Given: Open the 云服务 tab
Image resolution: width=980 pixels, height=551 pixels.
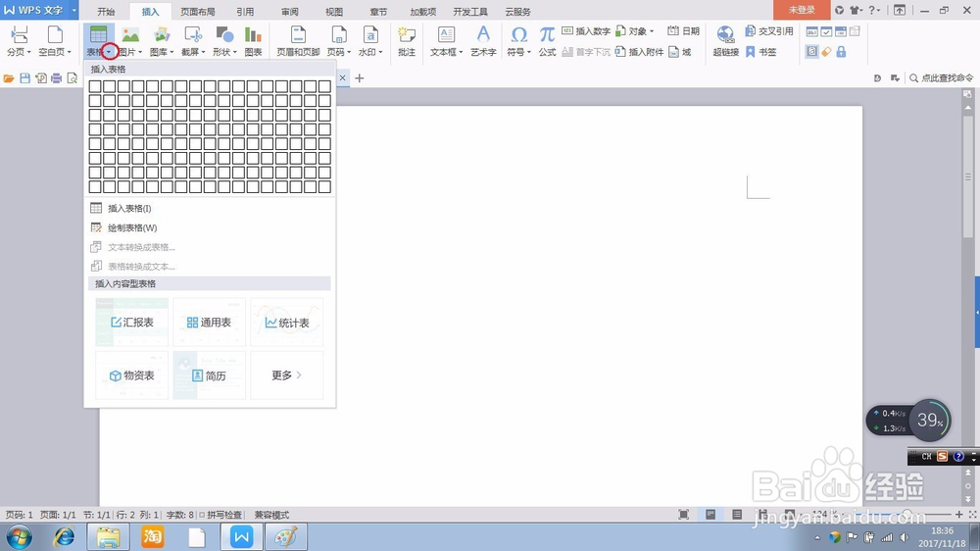Looking at the screenshot, I should (517, 11).
